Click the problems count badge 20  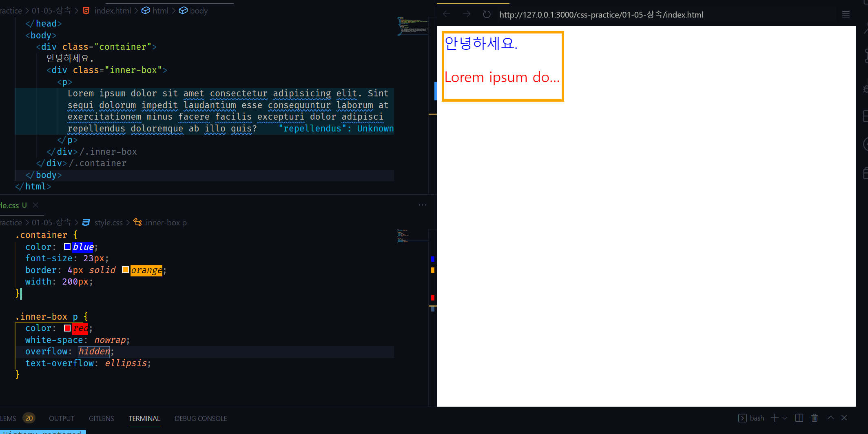(x=29, y=418)
